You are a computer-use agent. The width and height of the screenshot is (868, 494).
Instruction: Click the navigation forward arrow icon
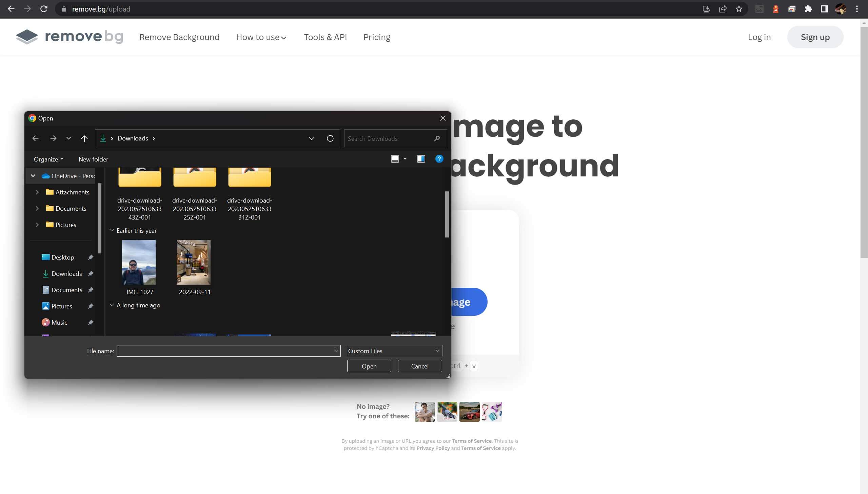click(x=53, y=138)
